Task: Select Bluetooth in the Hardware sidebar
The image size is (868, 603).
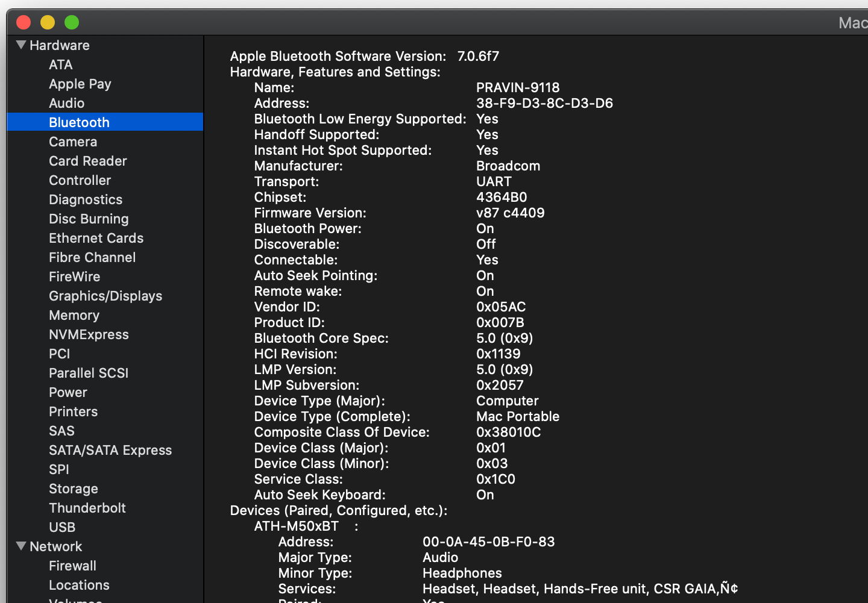Action: 79,122
